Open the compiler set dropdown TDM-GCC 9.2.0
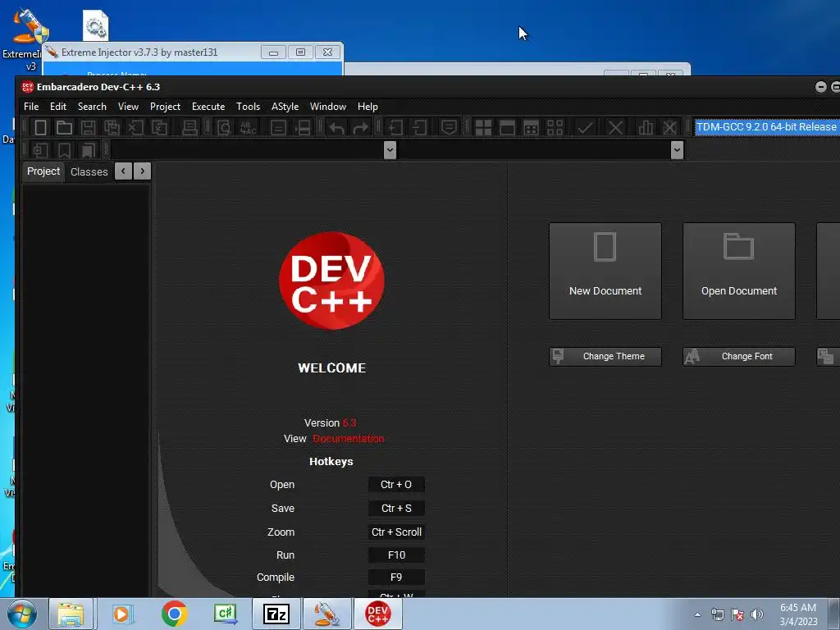This screenshot has height=630, width=840. tap(767, 127)
